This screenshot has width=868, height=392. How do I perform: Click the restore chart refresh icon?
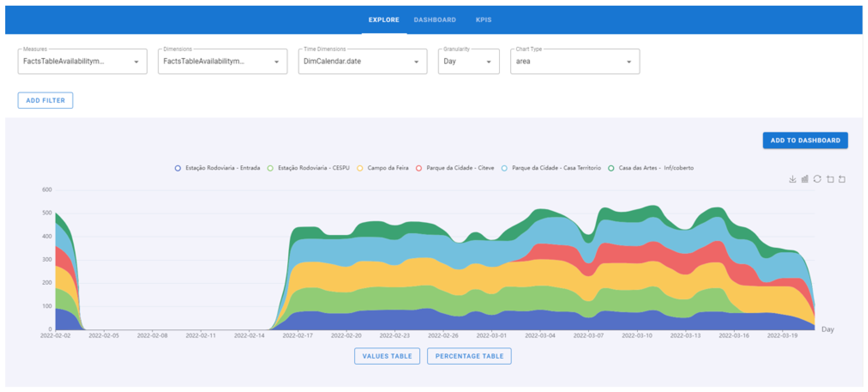(x=817, y=179)
